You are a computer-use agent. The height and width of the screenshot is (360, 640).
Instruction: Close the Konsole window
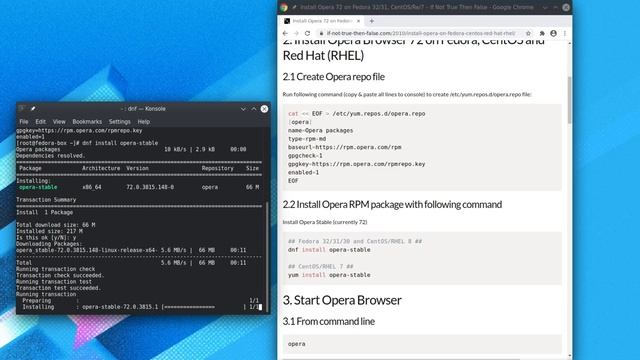click(264, 109)
